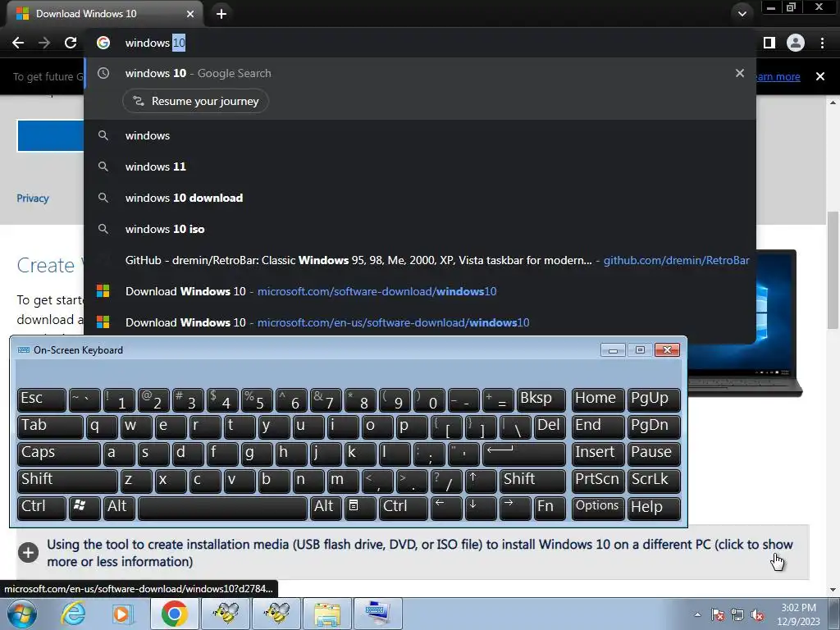Toggle Chrome's side panel icon
840x630 pixels.
pyautogui.click(x=769, y=43)
